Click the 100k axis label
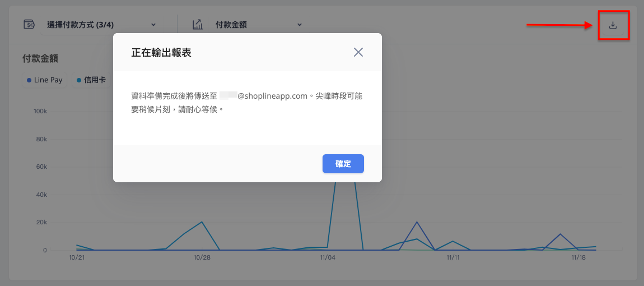This screenshot has height=286, width=644. coord(40,112)
